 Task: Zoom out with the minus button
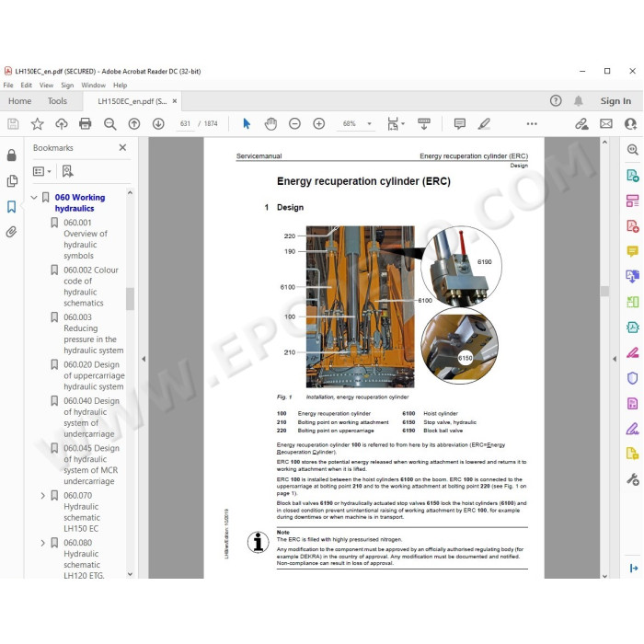pyautogui.click(x=294, y=123)
